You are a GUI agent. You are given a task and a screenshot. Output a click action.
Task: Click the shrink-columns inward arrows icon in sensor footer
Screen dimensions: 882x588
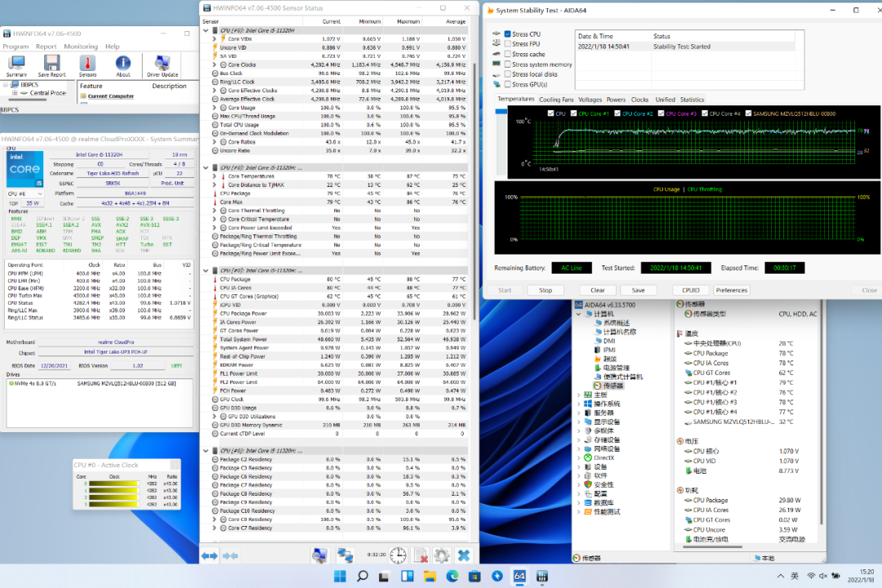click(230, 556)
